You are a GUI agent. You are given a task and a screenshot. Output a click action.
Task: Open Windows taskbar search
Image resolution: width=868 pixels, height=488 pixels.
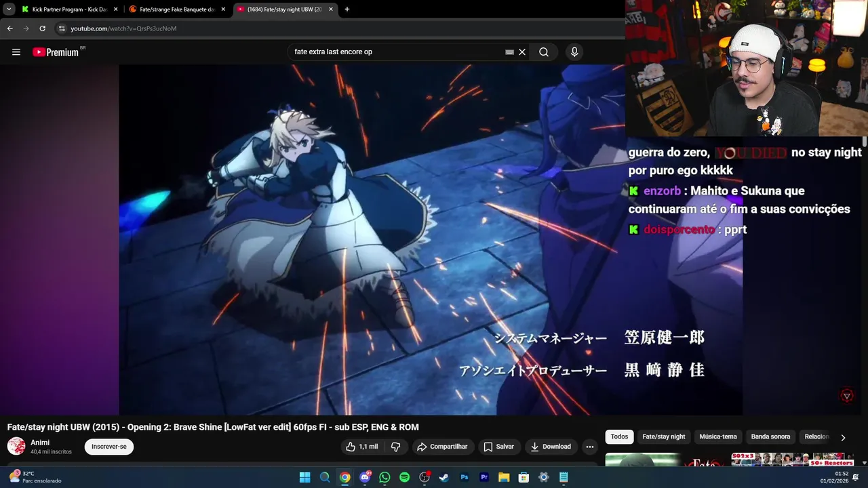click(325, 477)
